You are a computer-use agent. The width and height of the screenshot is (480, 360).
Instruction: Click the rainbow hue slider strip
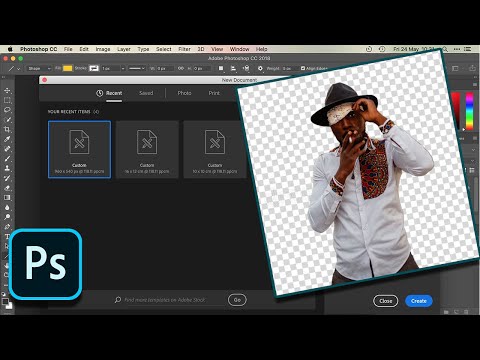tap(469, 111)
